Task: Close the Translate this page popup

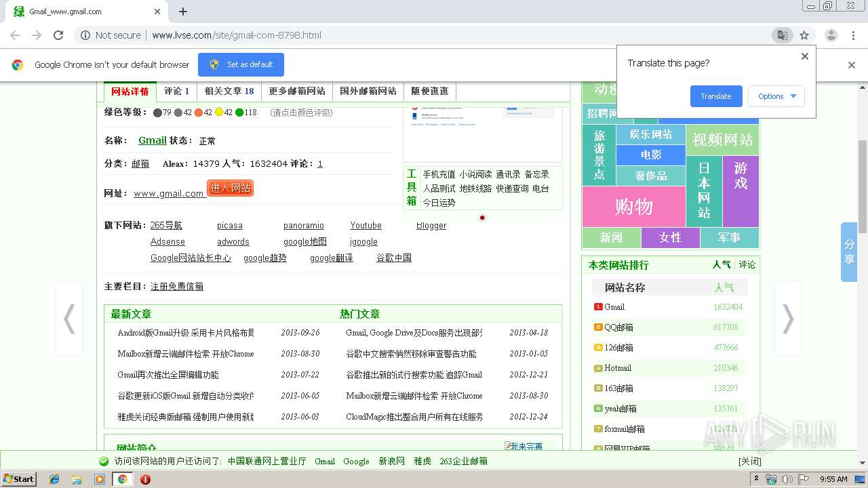Action: click(x=805, y=56)
